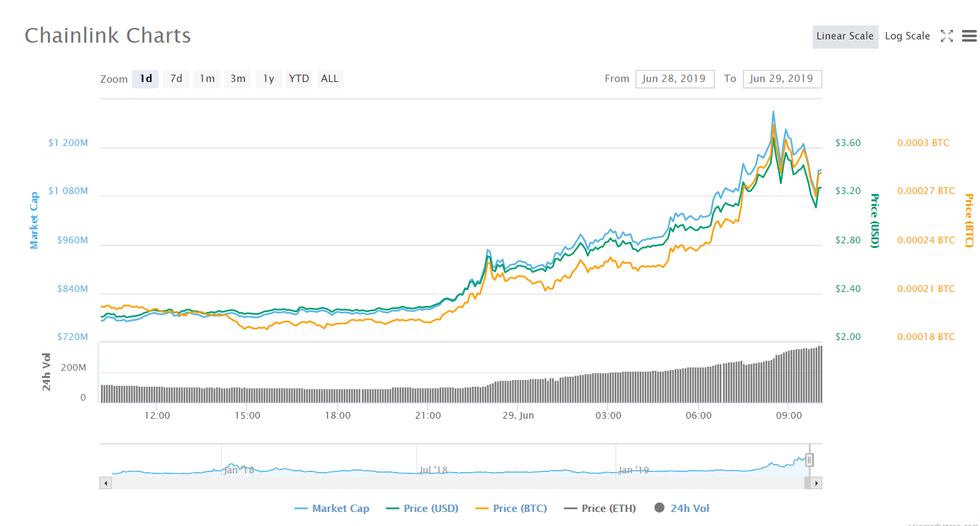Click the 03:00 time axis label
This screenshot has height=526, width=980.
(608, 415)
